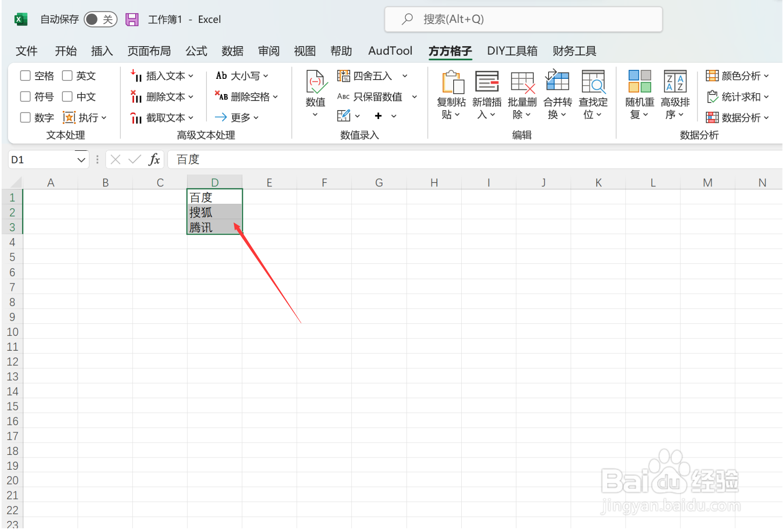The image size is (783, 532).
Task: Open the 插入文本 dropdown
Action: [x=162, y=76]
